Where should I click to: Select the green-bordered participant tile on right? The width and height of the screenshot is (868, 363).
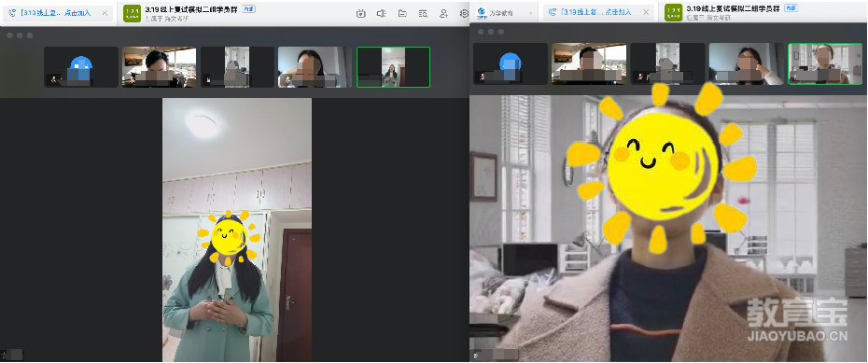tap(825, 63)
